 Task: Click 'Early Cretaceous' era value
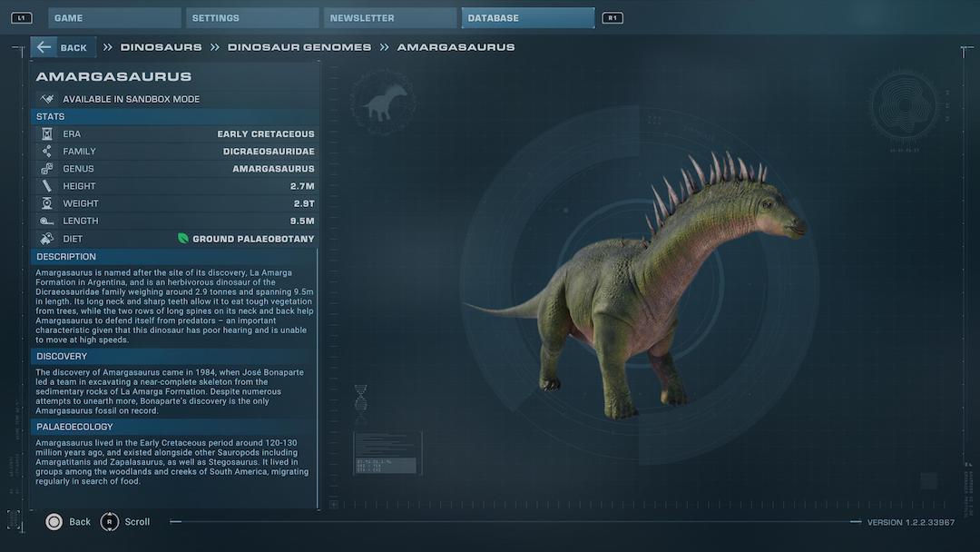point(266,133)
